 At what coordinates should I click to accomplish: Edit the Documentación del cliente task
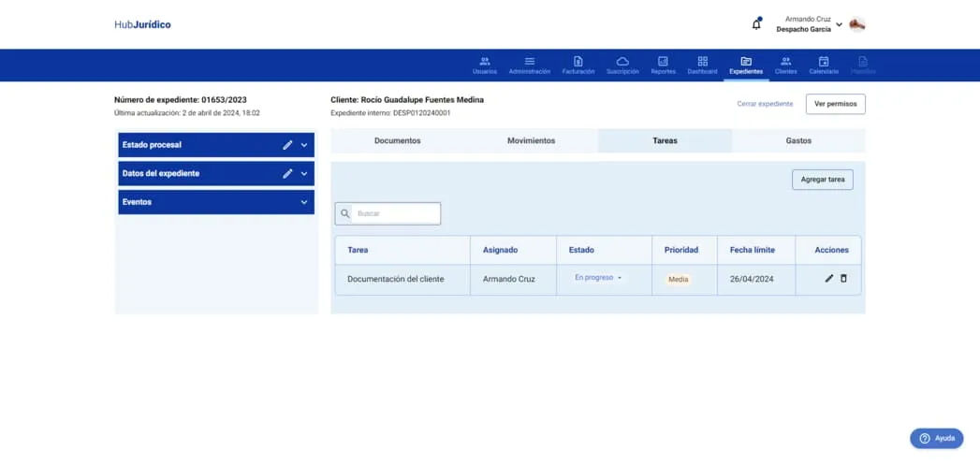pos(828,279)
